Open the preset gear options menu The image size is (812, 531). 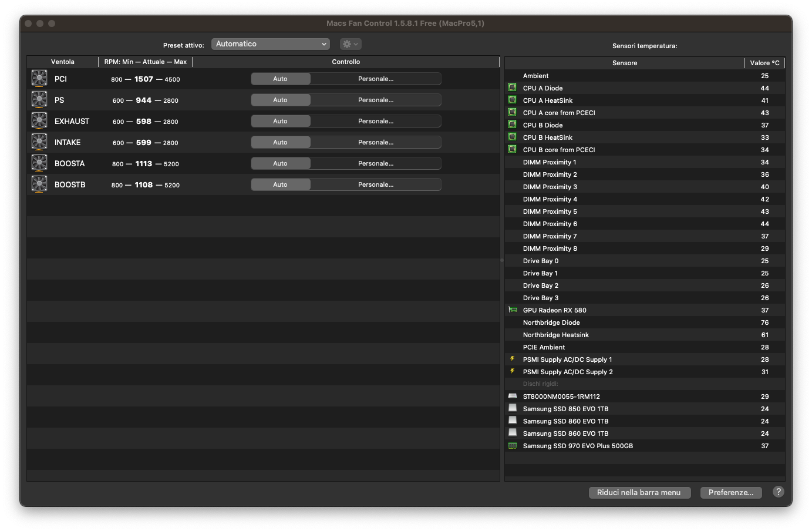351,44
